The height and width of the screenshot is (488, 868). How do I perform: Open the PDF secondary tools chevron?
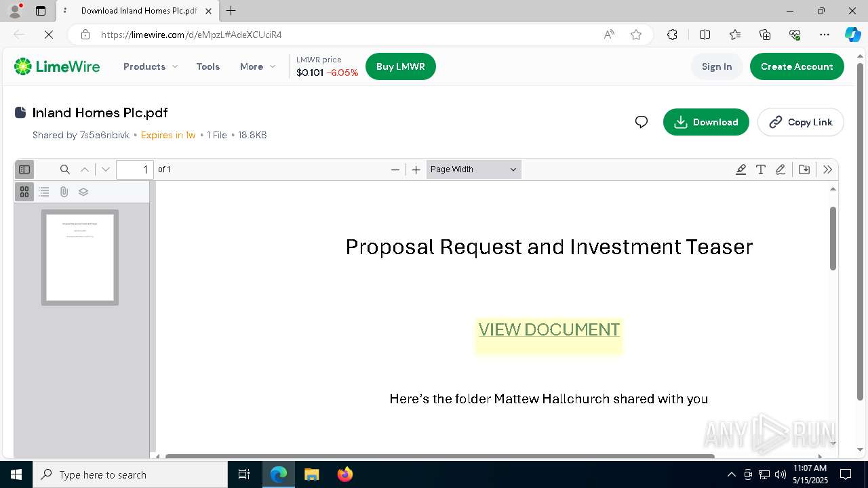coord(827,169)
